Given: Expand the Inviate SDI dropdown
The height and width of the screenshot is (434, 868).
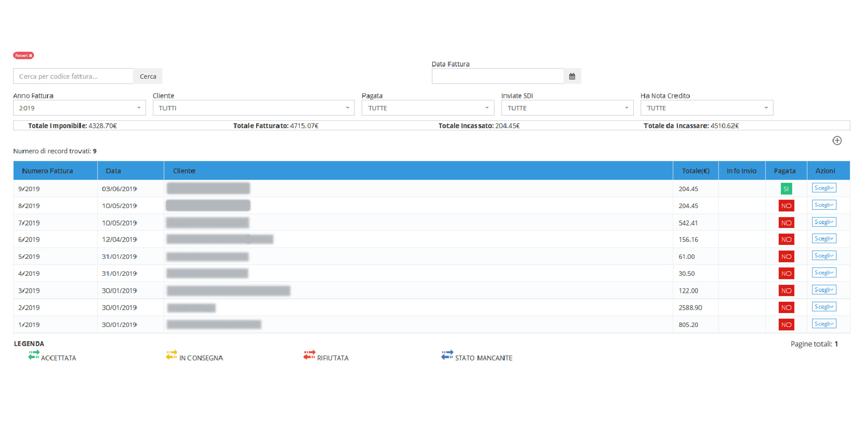Looking at the screenshot, I should tap(567, 108).
